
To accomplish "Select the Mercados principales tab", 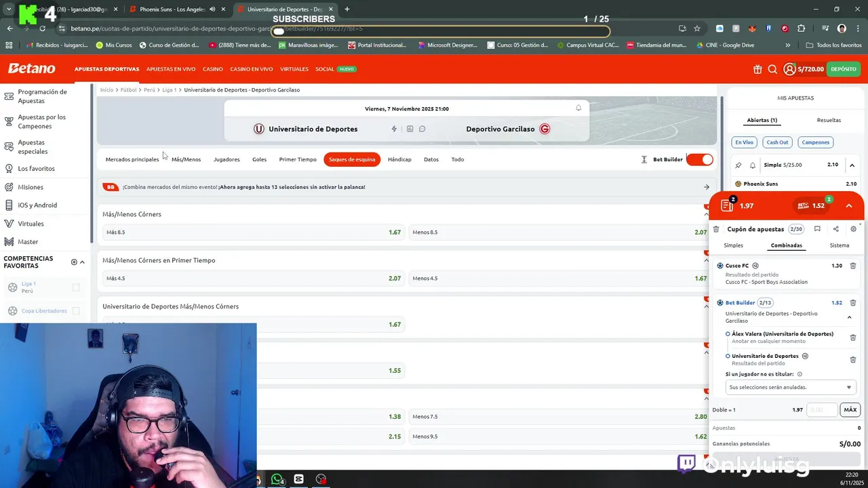I will (132, 159).
